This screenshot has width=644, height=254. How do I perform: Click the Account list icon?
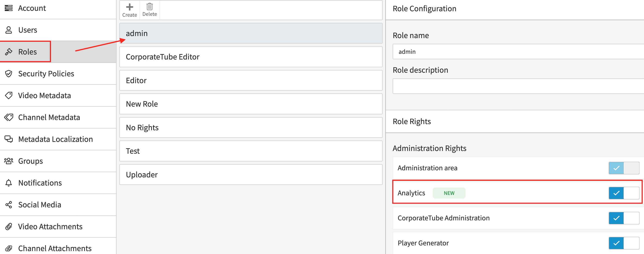click(x=9, y=8)
